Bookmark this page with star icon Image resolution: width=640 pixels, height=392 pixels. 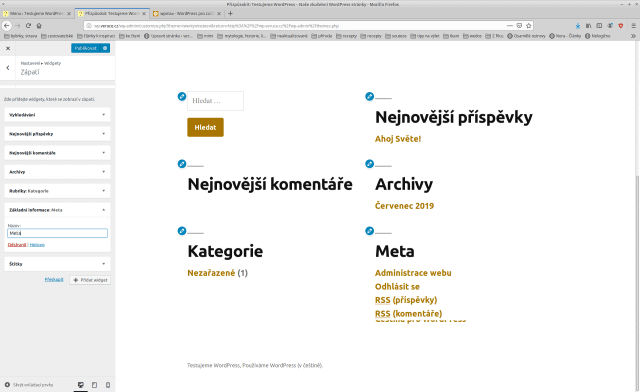(x=529, y=25)
